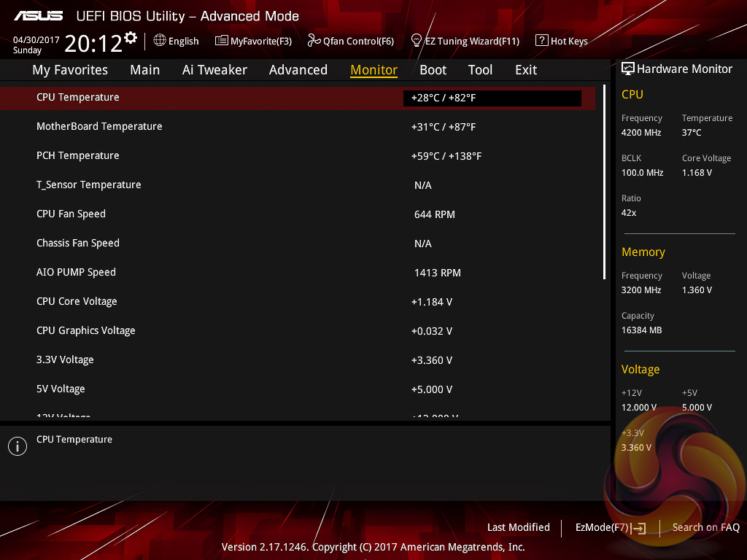
Task: View Last Modified settings
Action: [x=519, y=527]
